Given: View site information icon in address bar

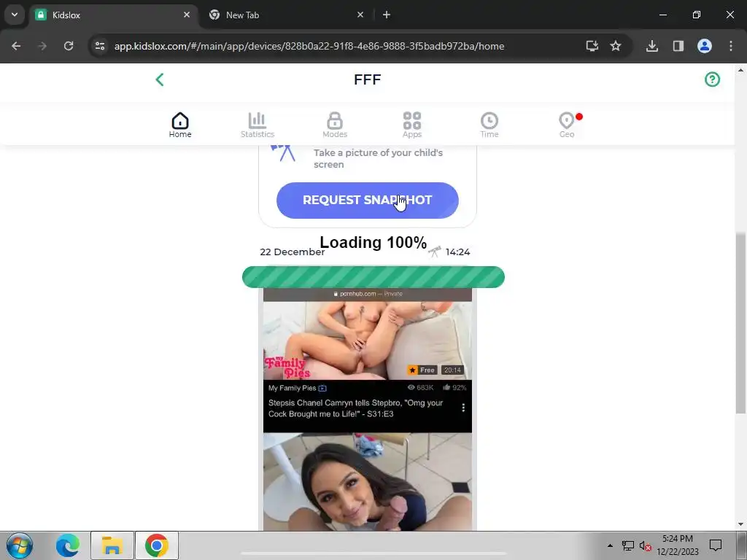Looking at the screenshot, I should 100,46.
